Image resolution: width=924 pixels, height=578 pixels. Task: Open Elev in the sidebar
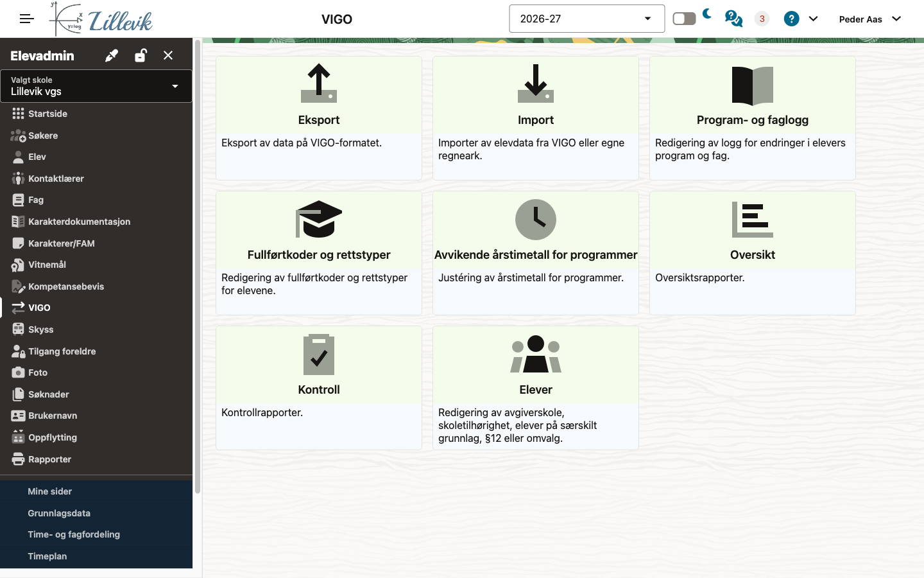coord(96,157)
